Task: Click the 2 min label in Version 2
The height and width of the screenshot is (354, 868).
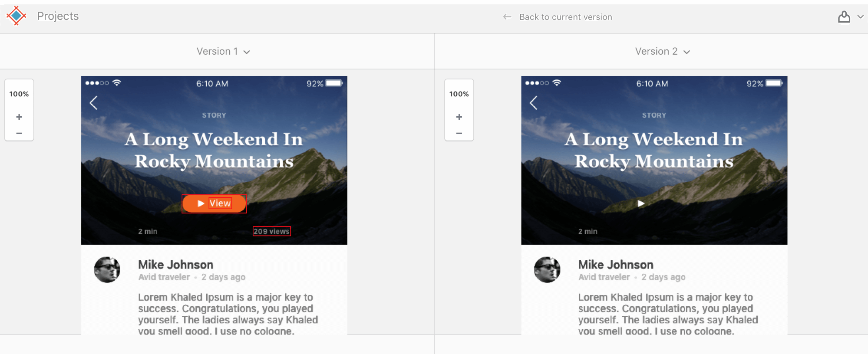Action: click(x=587, y=232)
